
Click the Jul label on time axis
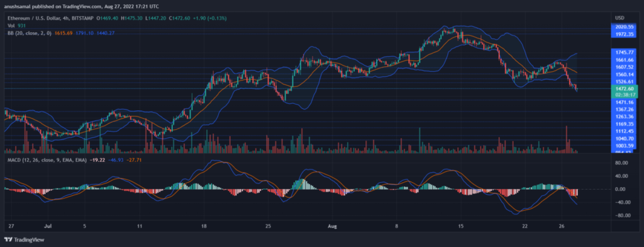(x=48, y=226)
